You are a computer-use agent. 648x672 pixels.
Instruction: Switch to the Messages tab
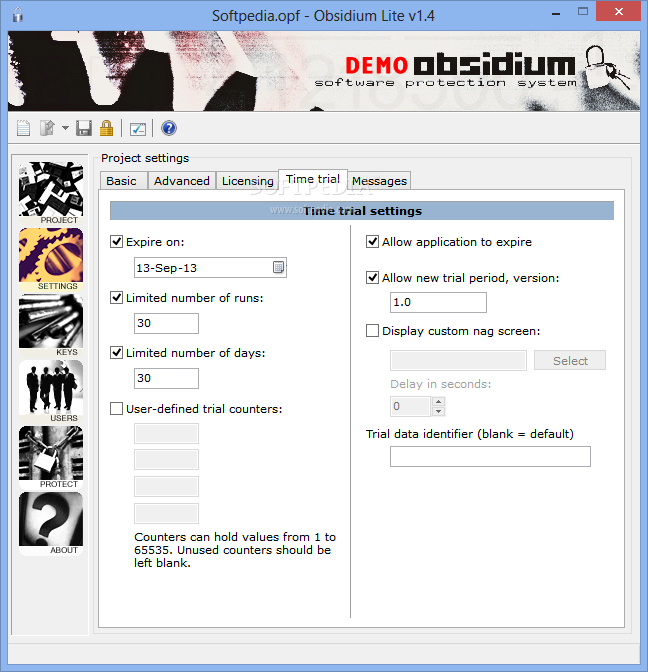click(379, 181)
